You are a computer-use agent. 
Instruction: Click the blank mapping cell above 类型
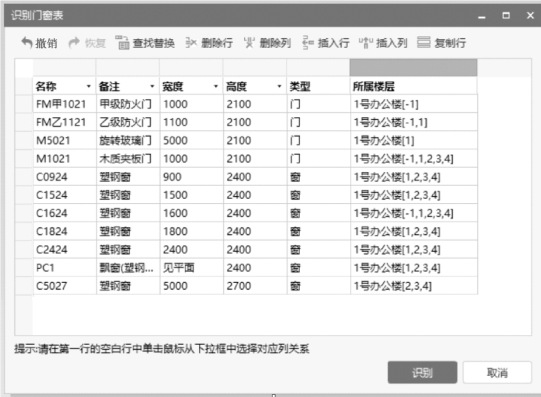coord(318,68)
